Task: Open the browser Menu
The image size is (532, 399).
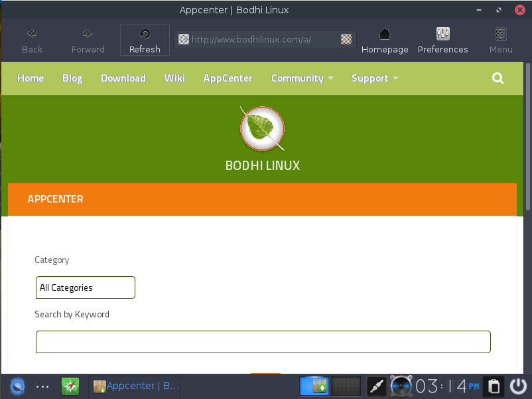Action: point(501,40)
